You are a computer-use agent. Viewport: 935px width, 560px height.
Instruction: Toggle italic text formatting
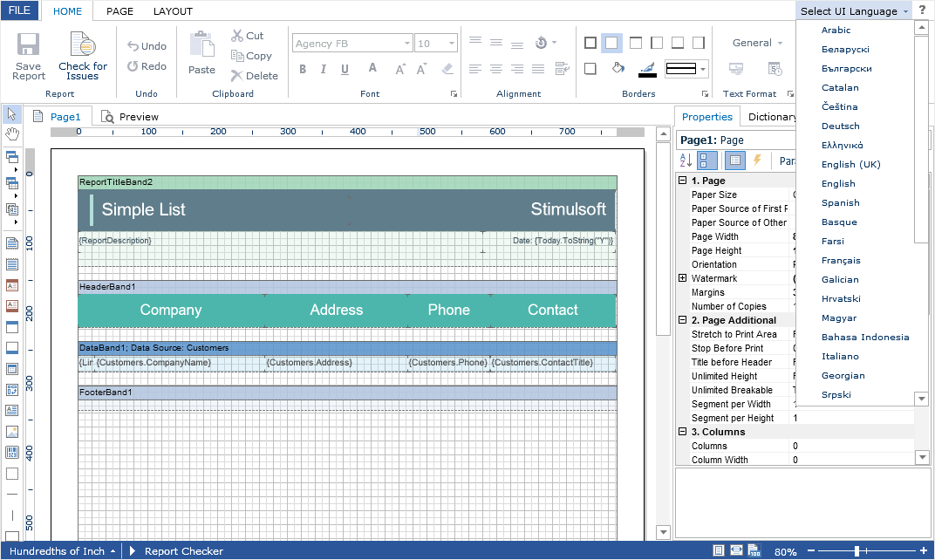pyautogui.click(x=324, y=69)
